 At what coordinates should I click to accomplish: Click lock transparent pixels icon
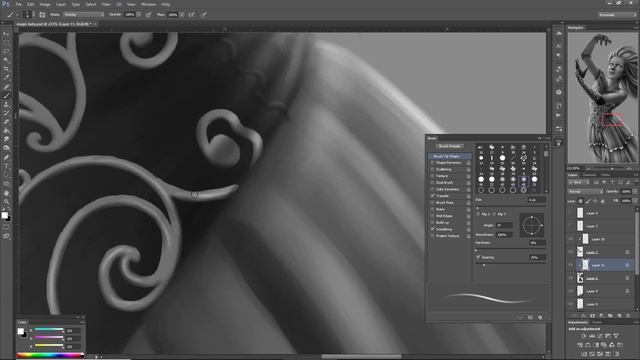(580, 201)
